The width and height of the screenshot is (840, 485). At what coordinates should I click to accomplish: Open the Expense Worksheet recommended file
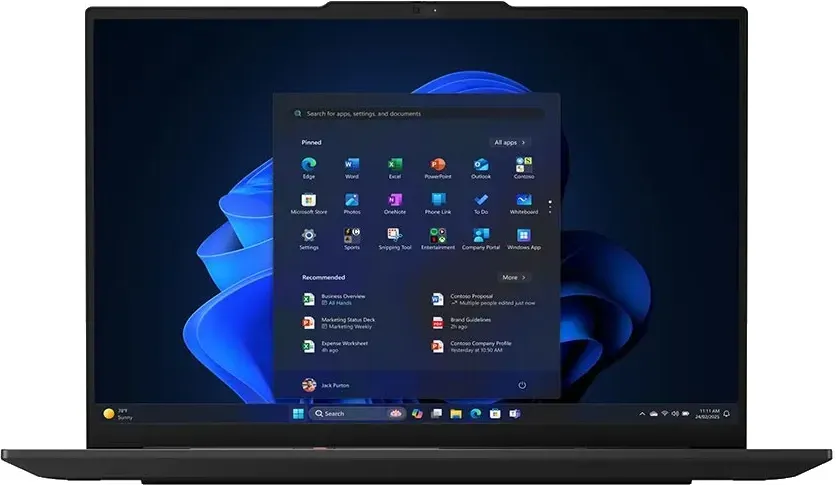coord(335,346)
